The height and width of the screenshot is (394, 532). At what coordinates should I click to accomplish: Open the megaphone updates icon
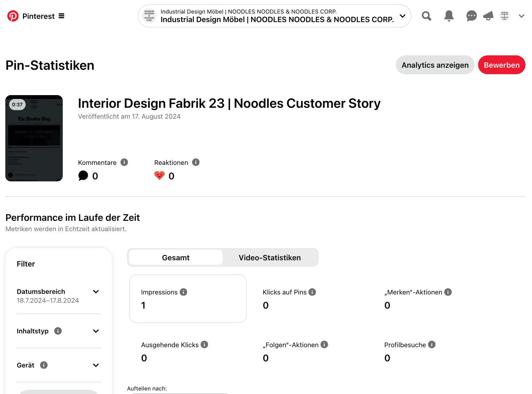(488, 16)
